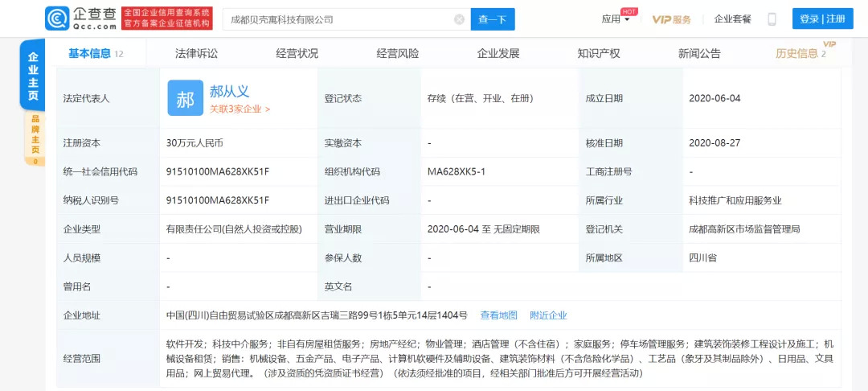Screen dimensions: 868x391
Task: Select the 经营风险 tab
Action: [398, 53]
